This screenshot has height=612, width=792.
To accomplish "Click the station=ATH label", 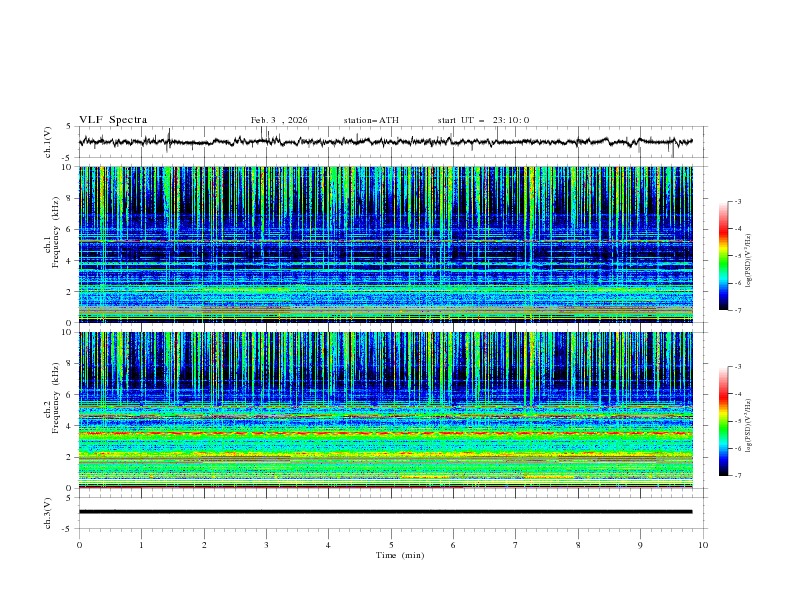I will click(x=371, y=120).
